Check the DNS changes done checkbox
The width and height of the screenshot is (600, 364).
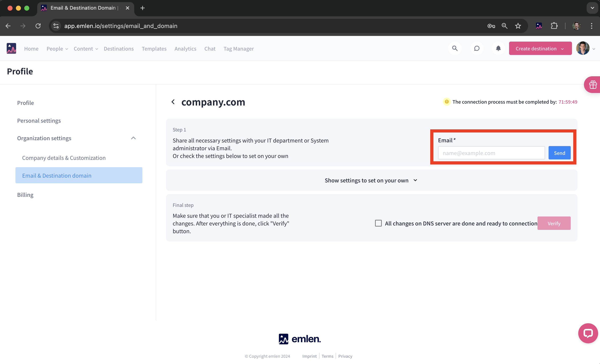378,223
